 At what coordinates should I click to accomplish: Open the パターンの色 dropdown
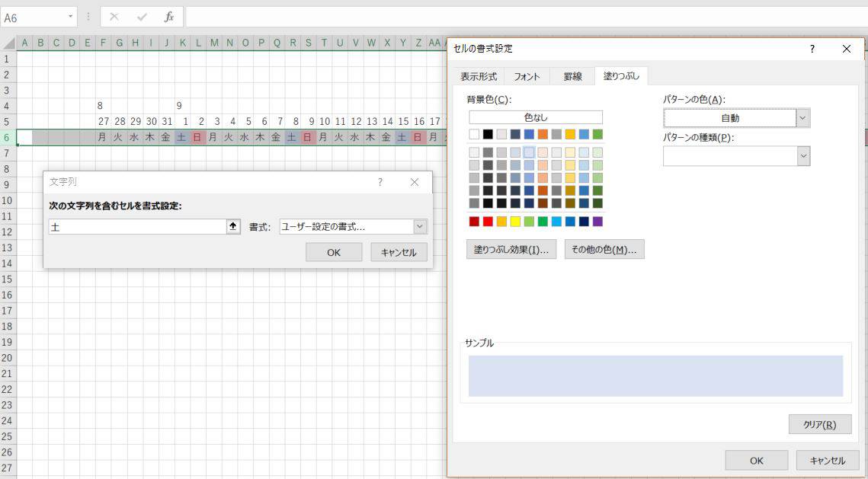pyautogui.click(x=802, y=118)
